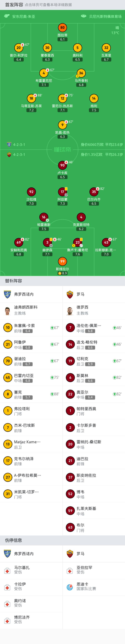Screen dimensions: 125x644
Task: Click the 伤停信息 section heading
Action: (14, 541)
